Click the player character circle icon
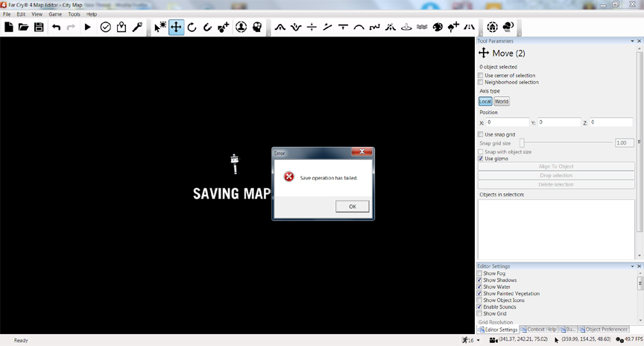This screenshot has width=644, height=346. click(241, 27)
